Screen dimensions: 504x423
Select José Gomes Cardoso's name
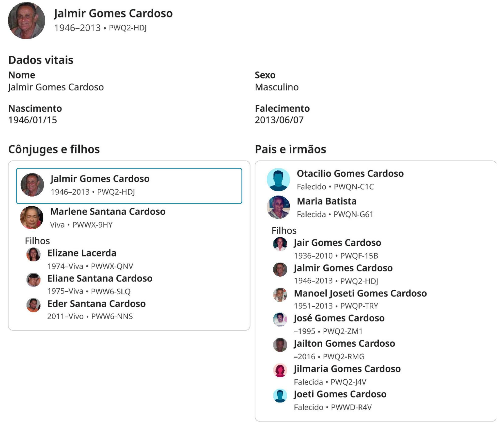[339, 318]
